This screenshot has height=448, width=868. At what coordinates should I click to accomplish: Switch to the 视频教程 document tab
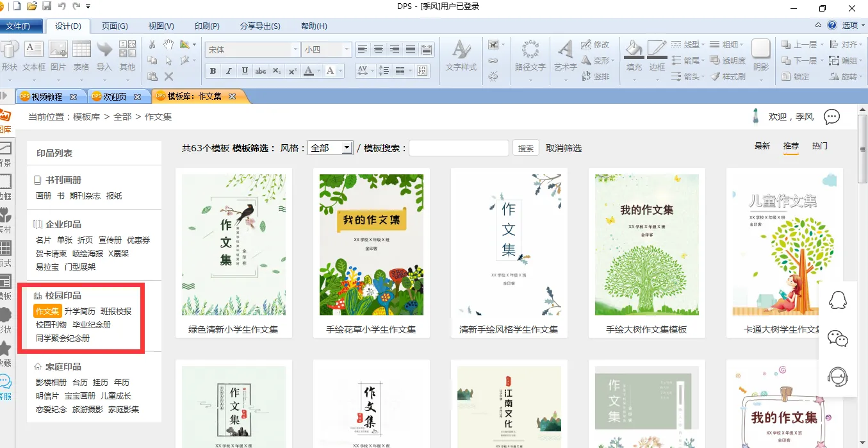pyautogui.click(x=47, y=97)
